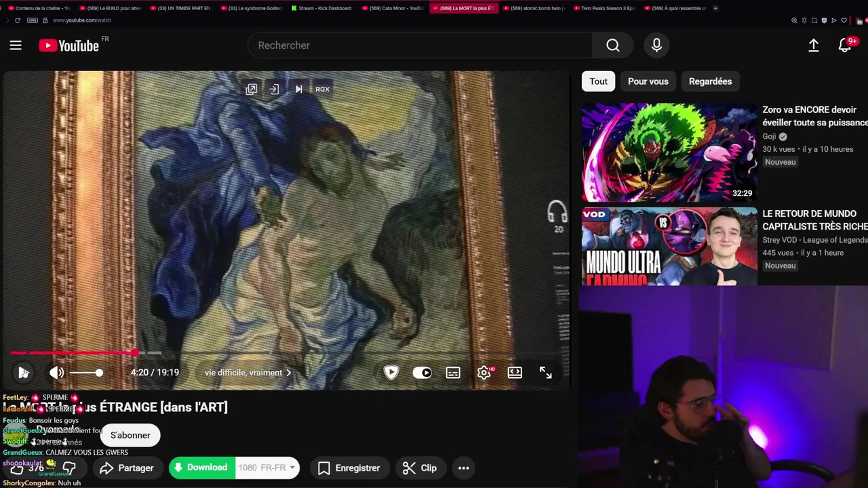Click the '30 k vues' view count text

click(x=778, y=149)
